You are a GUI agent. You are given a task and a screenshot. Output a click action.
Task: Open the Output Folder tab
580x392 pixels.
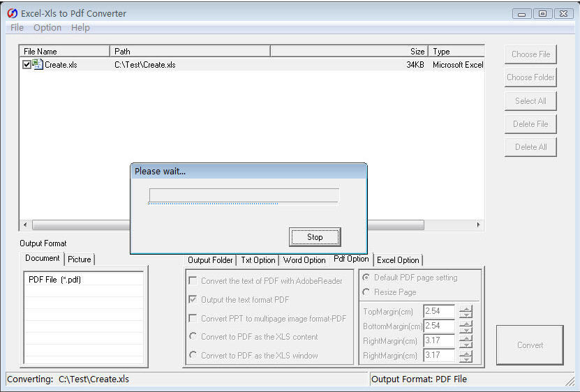tap(210, 260)
